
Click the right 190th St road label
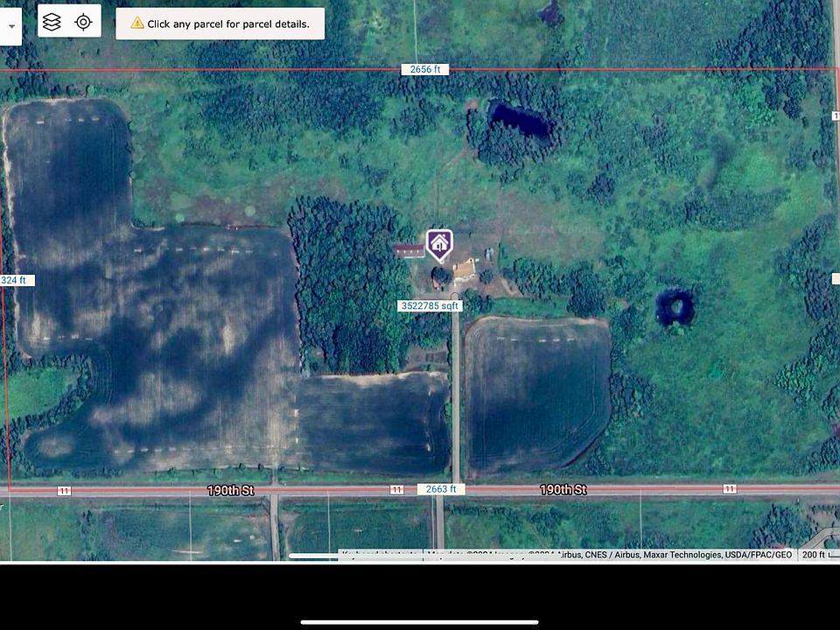(562, 490)
